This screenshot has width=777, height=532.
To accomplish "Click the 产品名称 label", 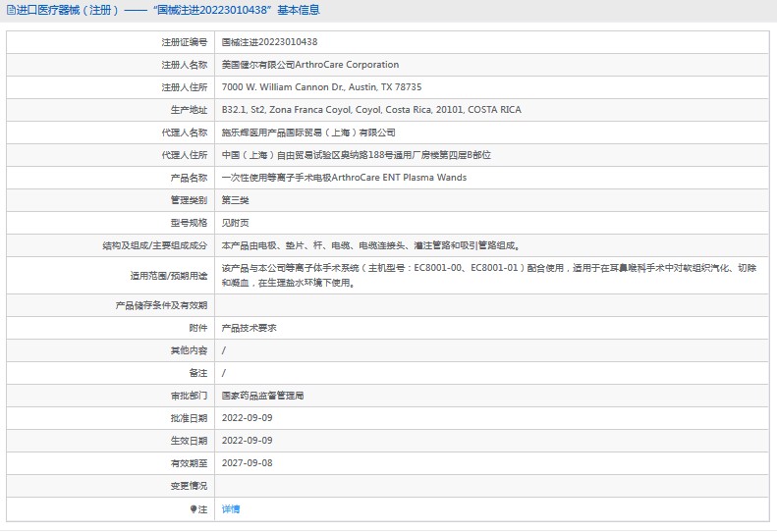I will [189, 178].
